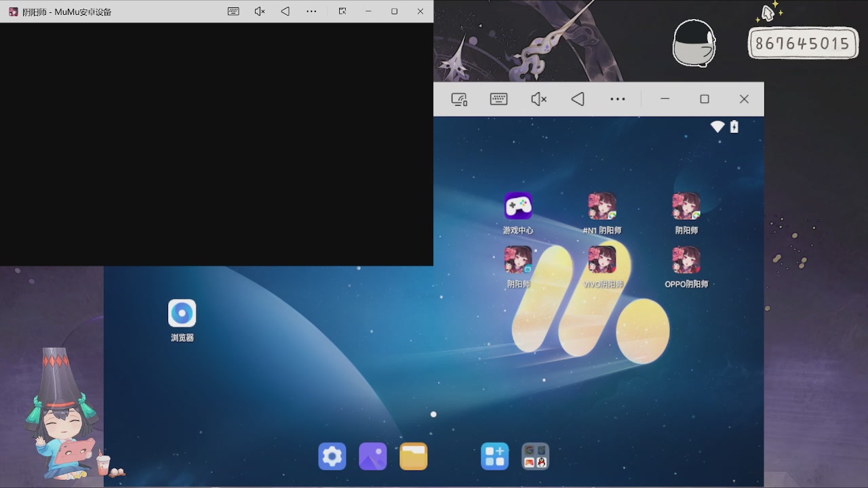Image resolution: width=868 pixels, height=488 pixels.
Task: Minimize the large emulator window
Action: pyautogui.click(x=665, y=99)
